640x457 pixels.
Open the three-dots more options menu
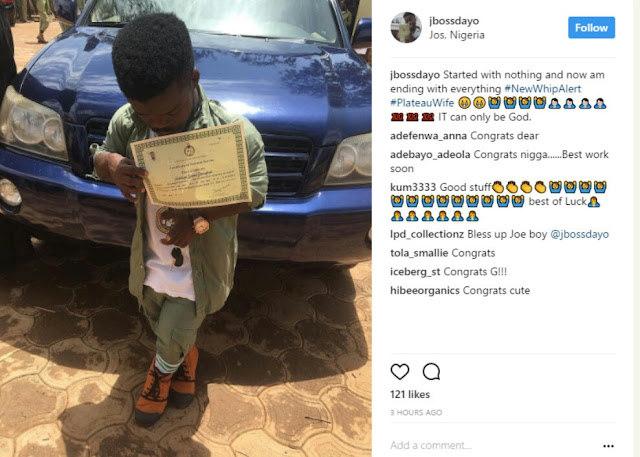click(608, 446)
